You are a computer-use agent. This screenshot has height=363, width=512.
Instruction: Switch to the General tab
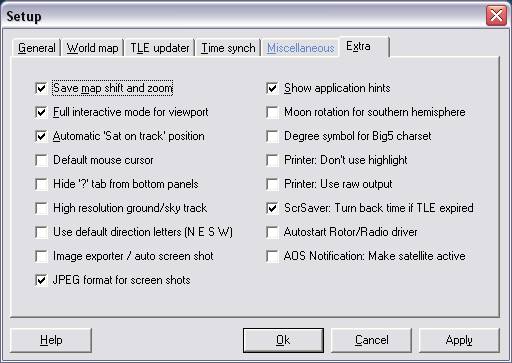[36, 48]
